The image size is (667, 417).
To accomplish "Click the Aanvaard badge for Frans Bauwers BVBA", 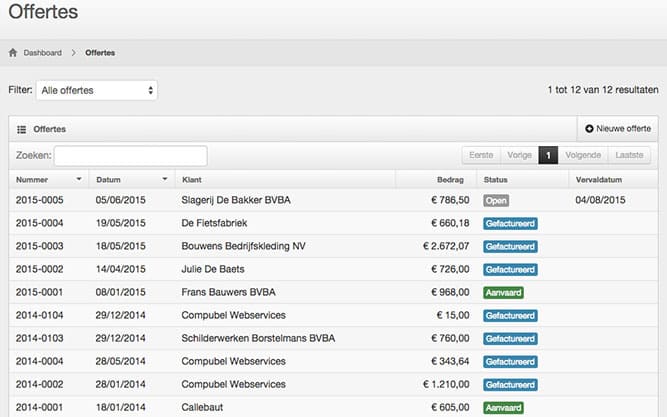I will coord(504,293).
